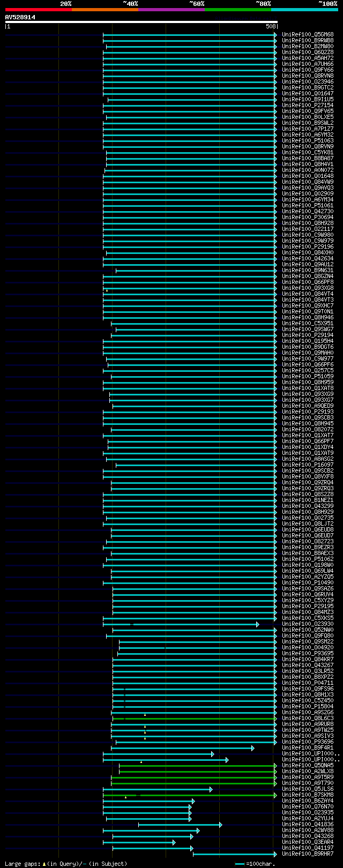Open hit UniRef100_Q9XHC7

(x=308, y=306)
